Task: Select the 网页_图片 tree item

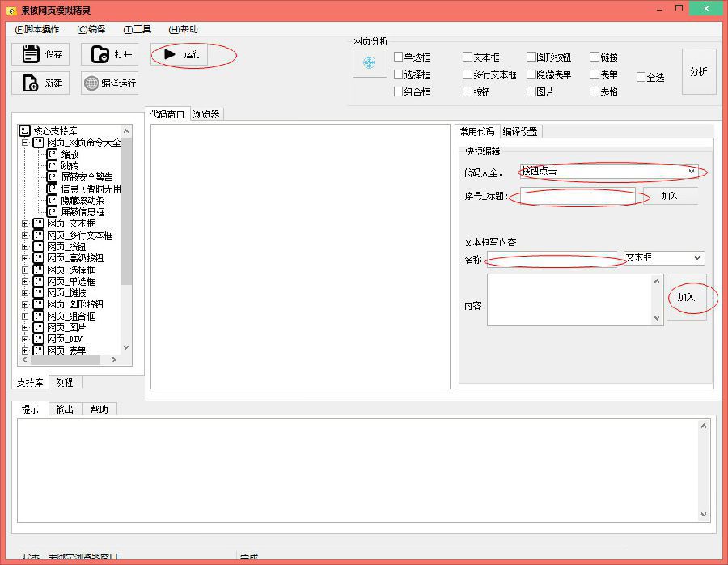Action: (x=67, y=328)
